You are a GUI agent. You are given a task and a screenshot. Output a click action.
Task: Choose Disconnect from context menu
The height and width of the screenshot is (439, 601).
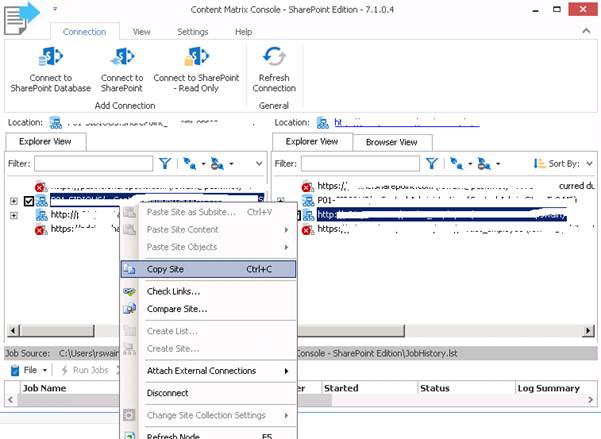209,393
